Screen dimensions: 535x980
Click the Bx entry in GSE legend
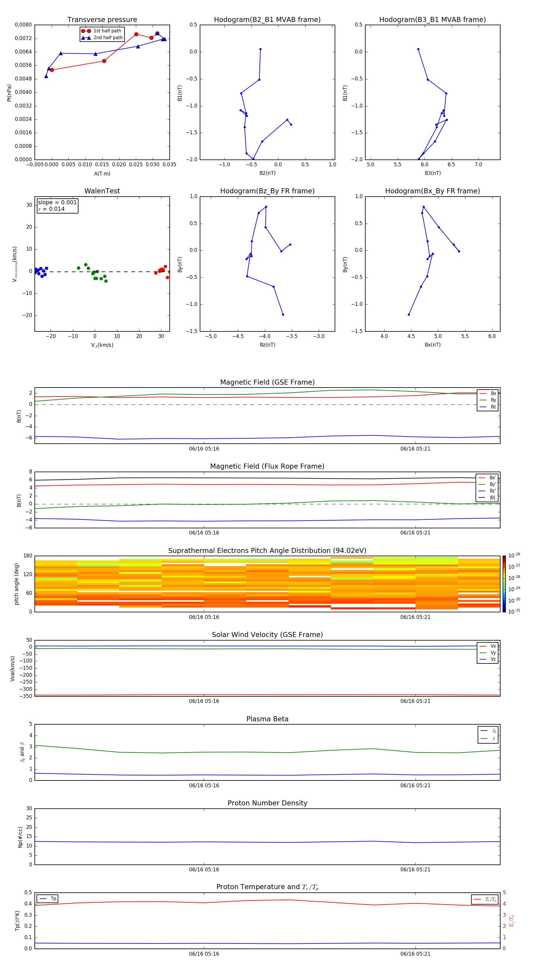pos(488,393)
